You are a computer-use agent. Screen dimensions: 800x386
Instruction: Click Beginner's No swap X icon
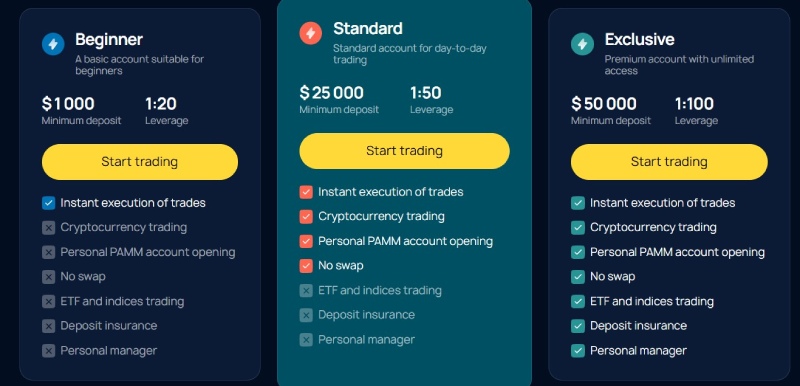(48, 277)
